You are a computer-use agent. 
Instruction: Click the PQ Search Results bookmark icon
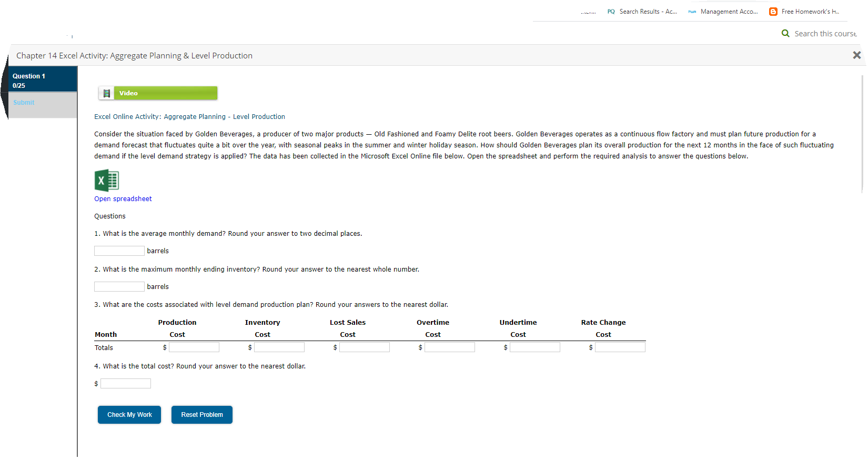[x=611, y=11]
